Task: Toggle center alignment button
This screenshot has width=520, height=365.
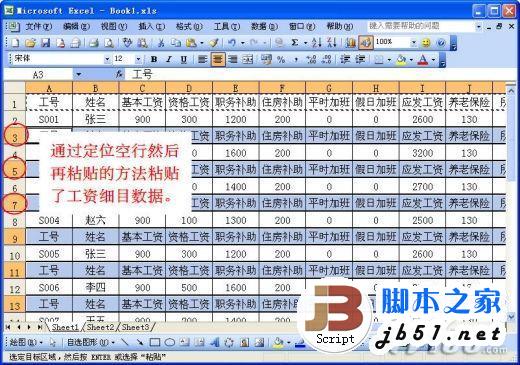Action: pos(218,60)
